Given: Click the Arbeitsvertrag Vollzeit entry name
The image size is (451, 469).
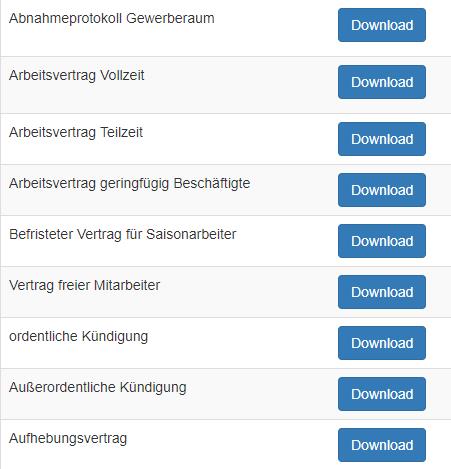Looking at the screenshot, I should point(77,76).
